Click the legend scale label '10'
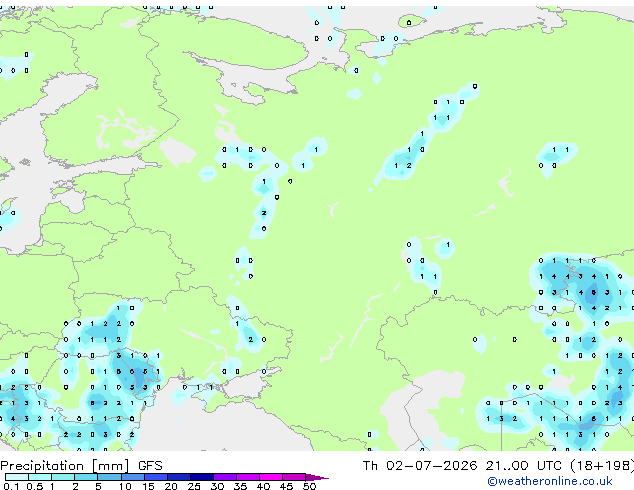The height and width of the screenshot is (490, 634). pyautogui.click(x=125, y=486)
